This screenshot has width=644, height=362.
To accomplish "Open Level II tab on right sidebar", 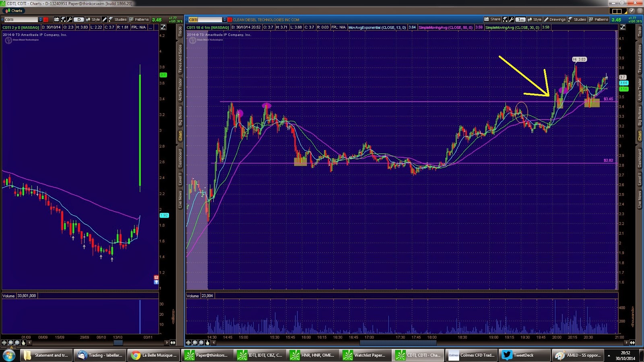I will point(640,179).
